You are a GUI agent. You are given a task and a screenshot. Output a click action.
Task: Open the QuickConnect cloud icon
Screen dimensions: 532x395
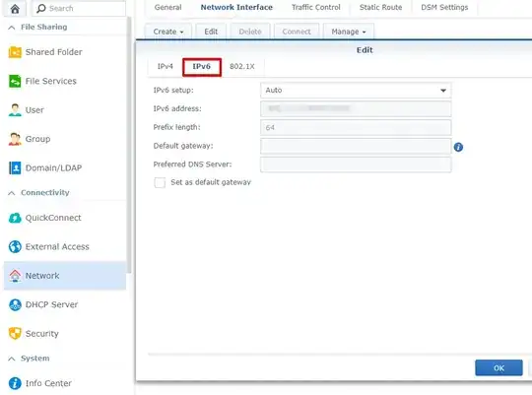click(x=15, y=218)
